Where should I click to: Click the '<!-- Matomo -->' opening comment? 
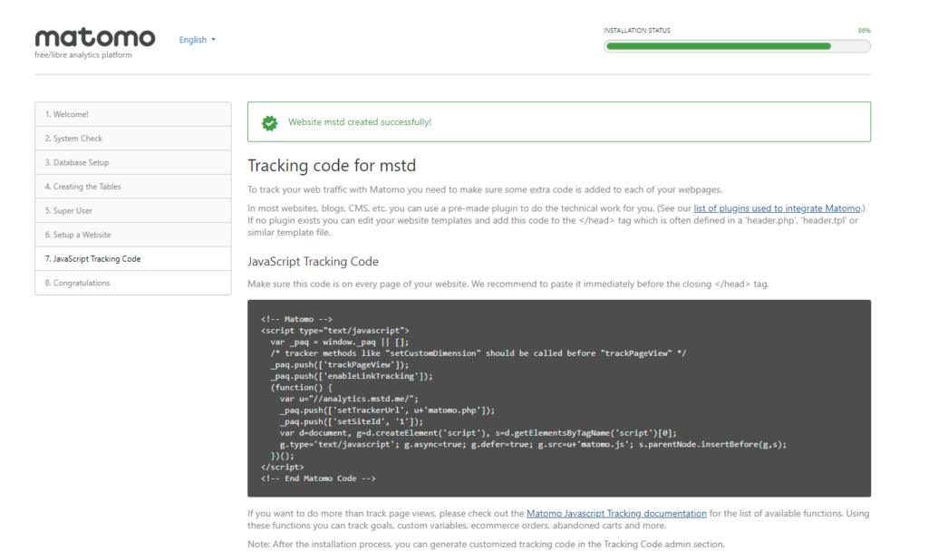[x=296, y=319]
